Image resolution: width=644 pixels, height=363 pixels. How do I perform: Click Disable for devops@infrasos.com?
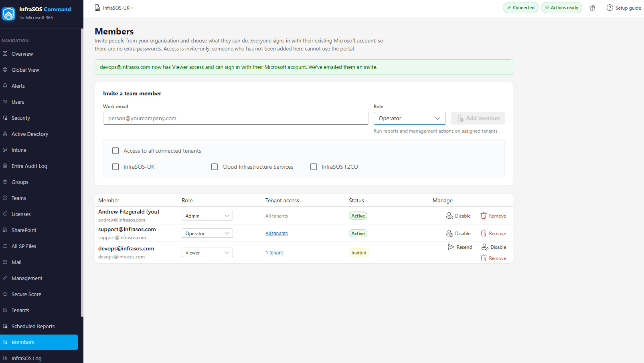494,247
